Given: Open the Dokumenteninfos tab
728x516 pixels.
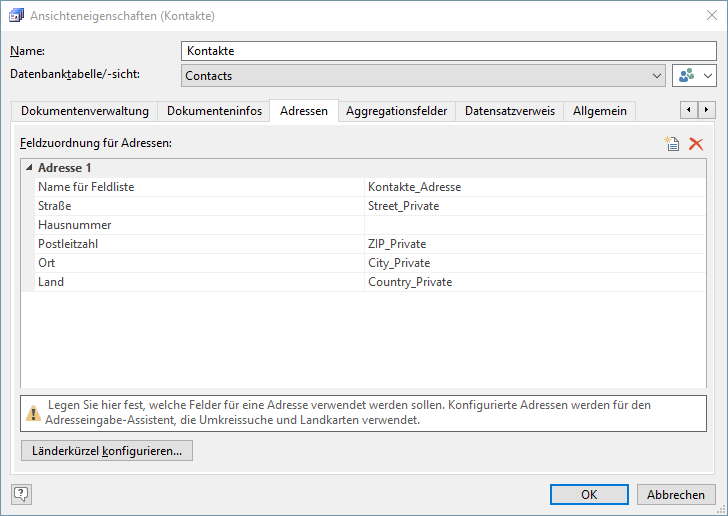Looking at the screenshot, I should 214,111.
